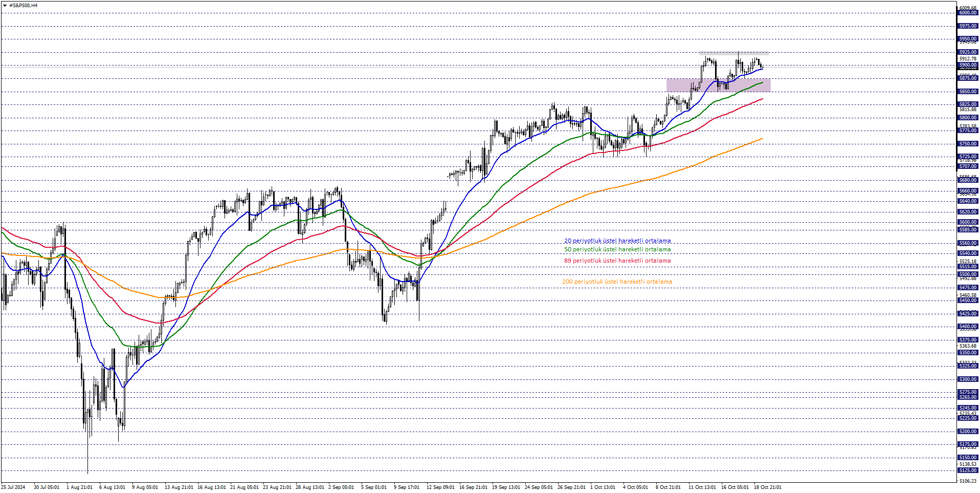Screen dimensions: 980x493
Task: Click the 5400.00 price level label
Action: pos(968,327)
